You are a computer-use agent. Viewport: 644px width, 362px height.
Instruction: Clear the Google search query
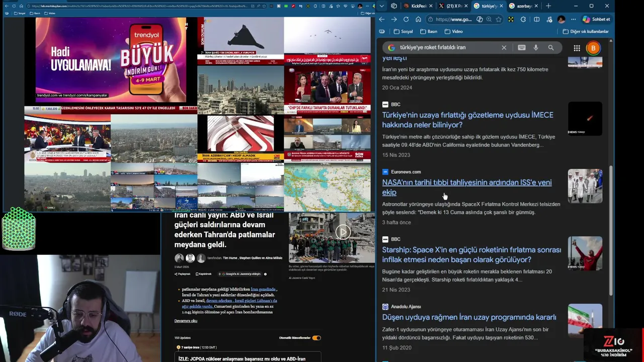(x=504, y=47)
